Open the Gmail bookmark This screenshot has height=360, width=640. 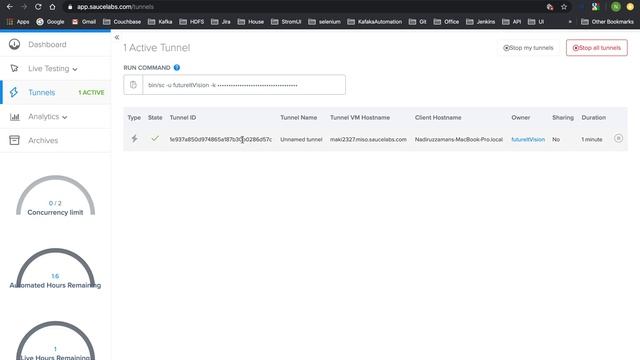(84, 22)
